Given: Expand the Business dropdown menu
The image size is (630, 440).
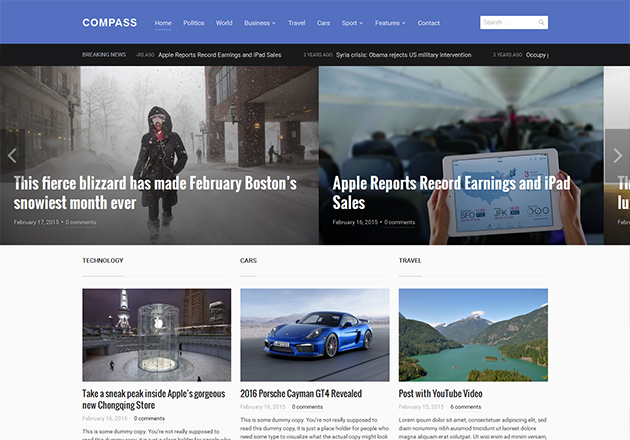Looking at the screenshot, I should click(x=260, y=23).
